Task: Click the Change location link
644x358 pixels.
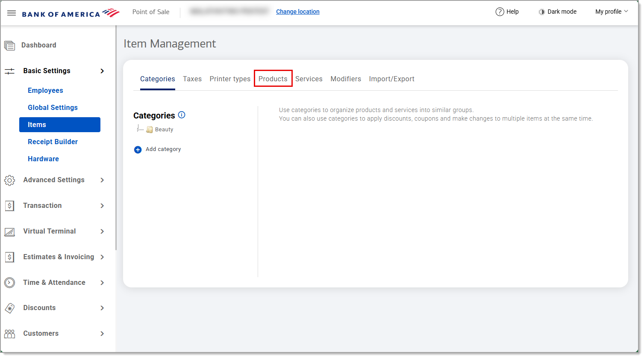Action: coord(297,12)
